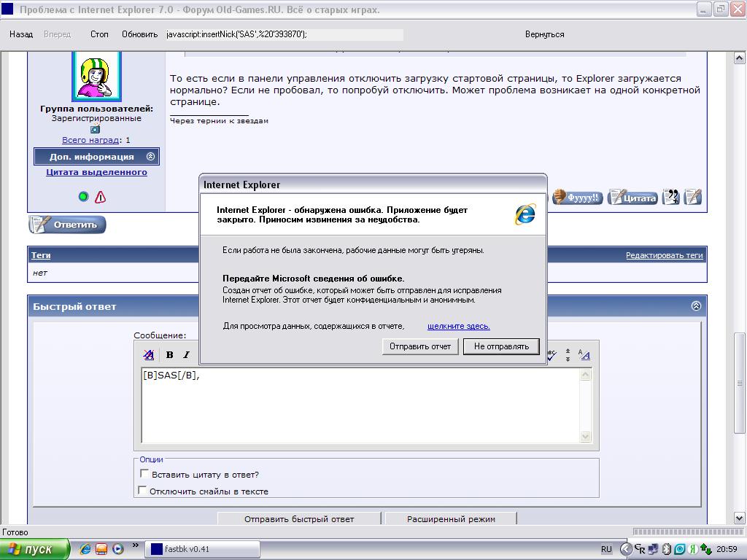Click the 'Готово' status bar text

(15, 532)
